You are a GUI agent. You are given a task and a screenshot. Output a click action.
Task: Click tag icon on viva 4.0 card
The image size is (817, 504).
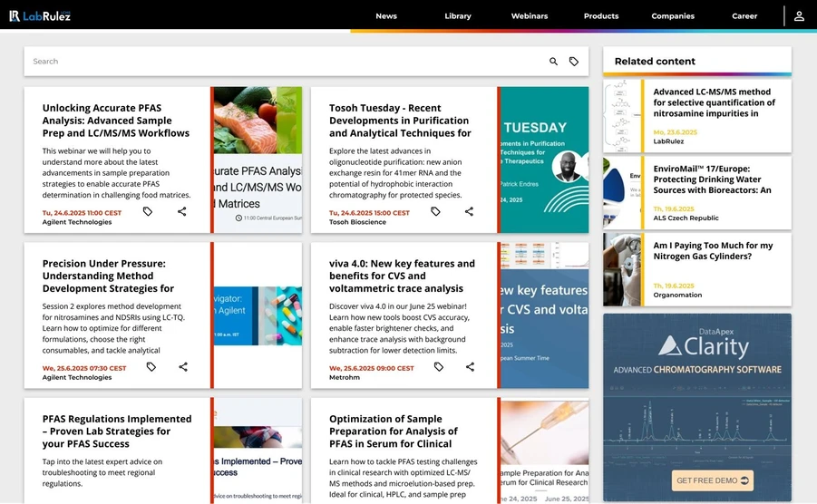[439, 367]
